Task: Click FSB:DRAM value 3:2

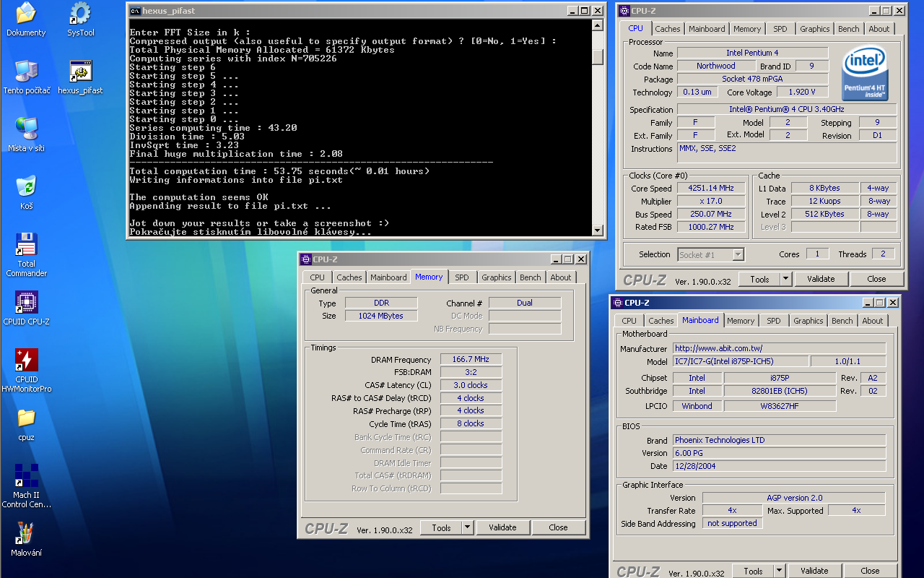Action: coord(471,372)
